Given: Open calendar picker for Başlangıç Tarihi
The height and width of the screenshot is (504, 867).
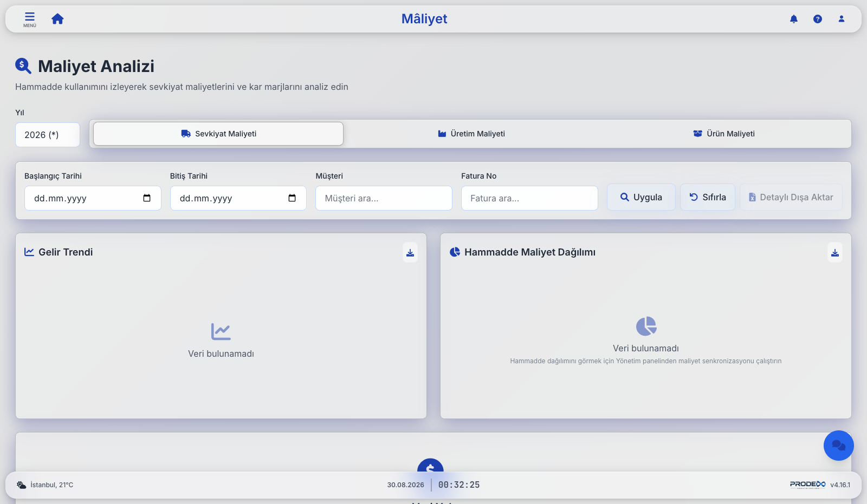Looking at the screenshot, I should click(147, 198).
